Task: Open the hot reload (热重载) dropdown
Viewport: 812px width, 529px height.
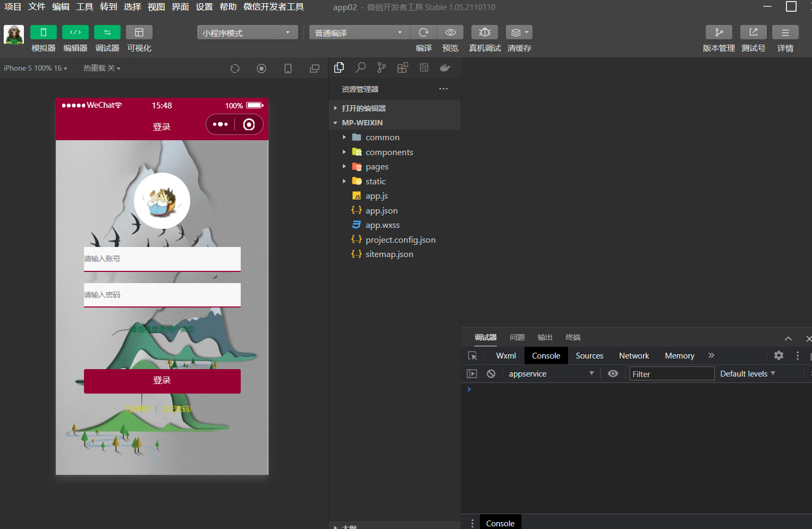Action: pos(102,68)
